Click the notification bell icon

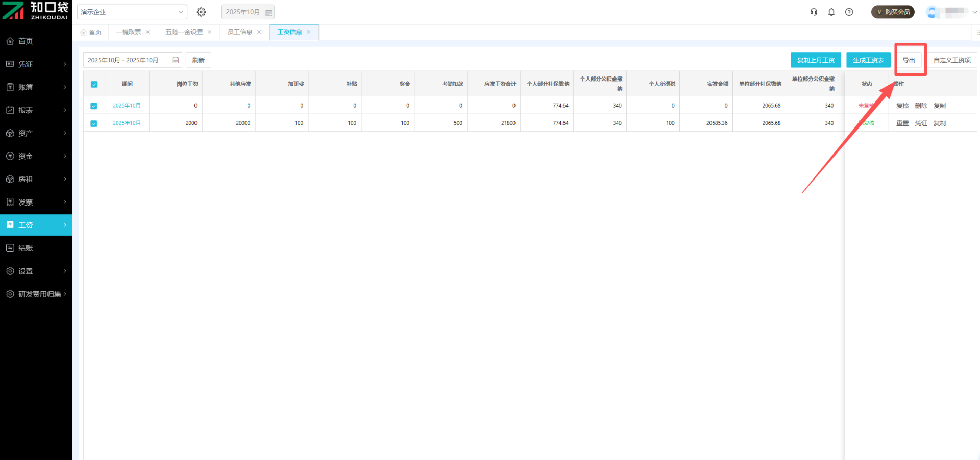pyautogui.click(x=831, y=12)
